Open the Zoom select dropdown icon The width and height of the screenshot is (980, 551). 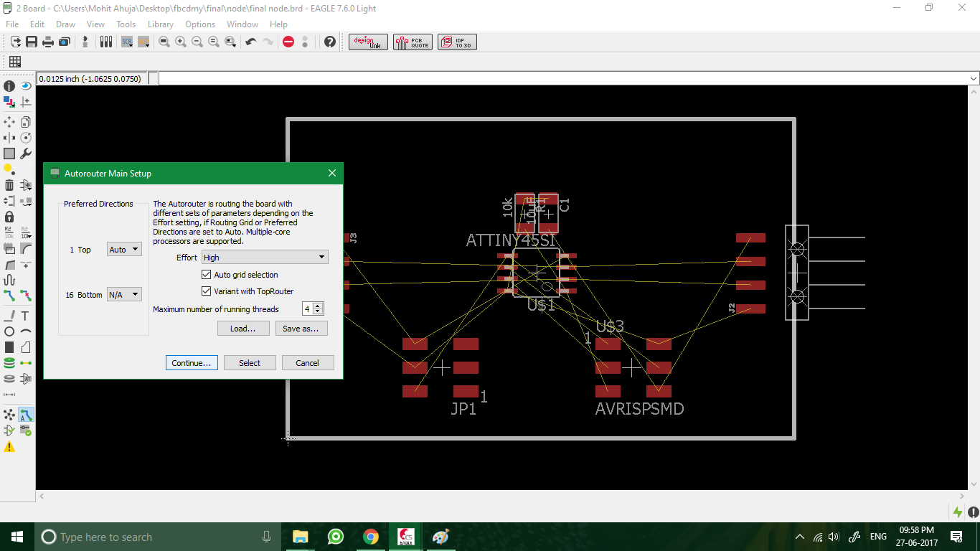pos(230,42)
